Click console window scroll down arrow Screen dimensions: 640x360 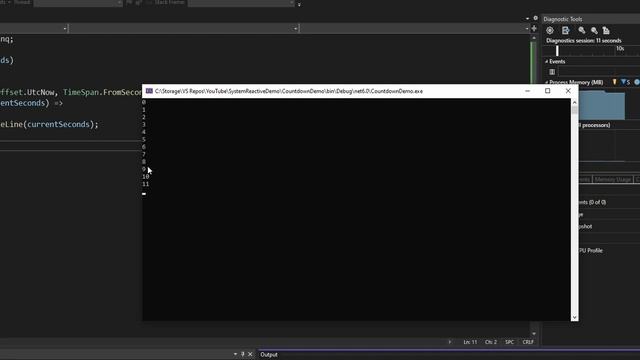click(x=575, y=317)
